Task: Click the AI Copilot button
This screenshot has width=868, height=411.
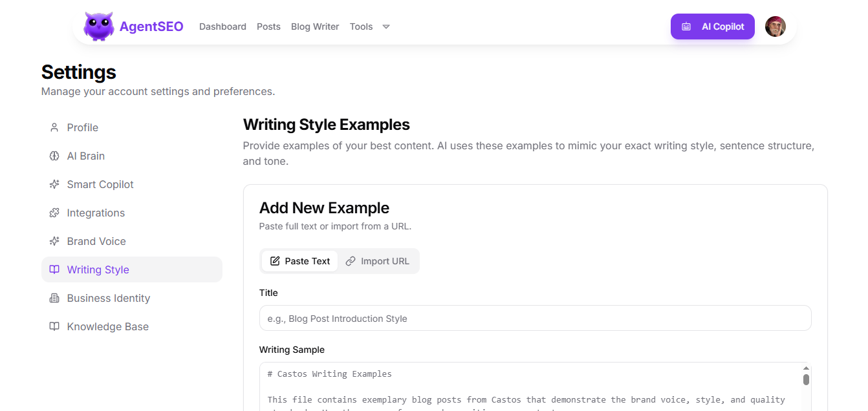Action: [712, 26]
